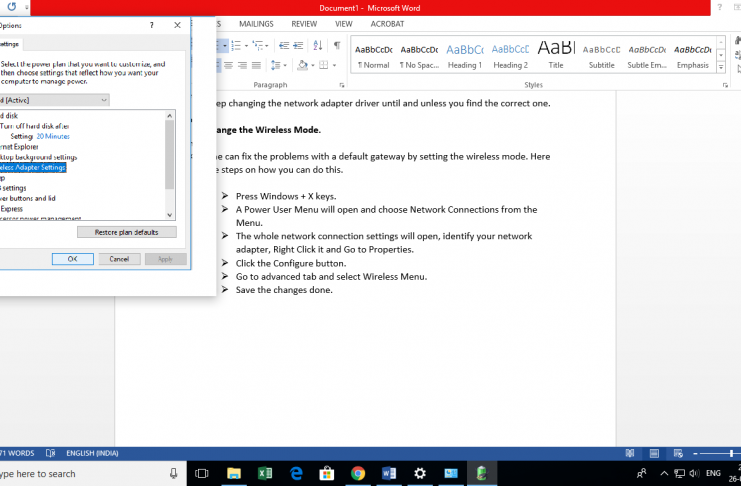Apply the Heading 2 style
The image size is (741, 486).
coord(510,56)
